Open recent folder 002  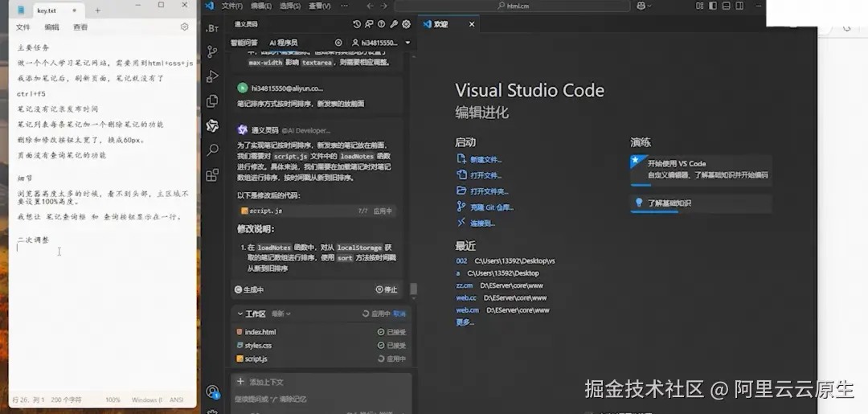[461, 260]
